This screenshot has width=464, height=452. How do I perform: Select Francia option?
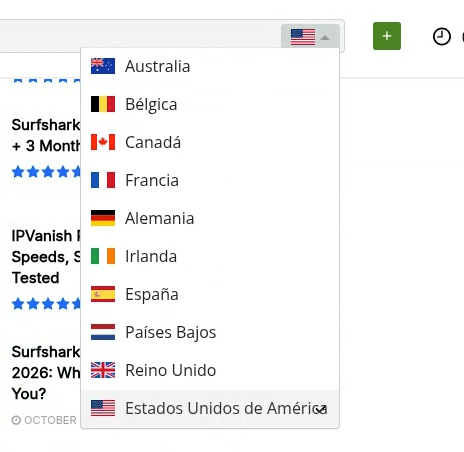coord(210,180)
